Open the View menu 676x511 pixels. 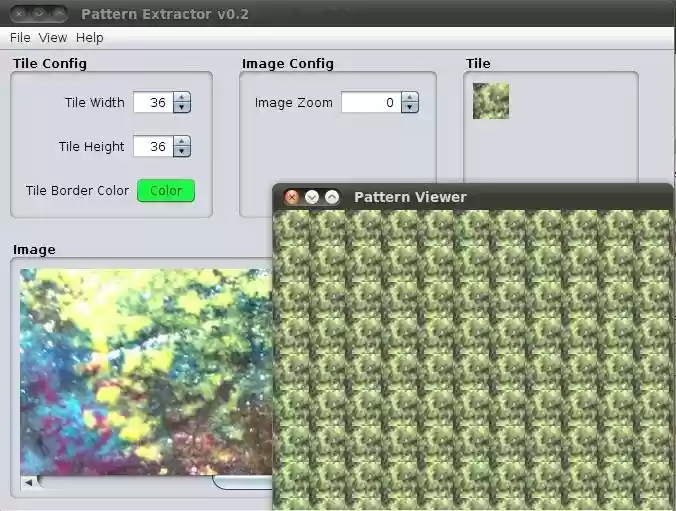pyautogui.click(x=53, y=38)
